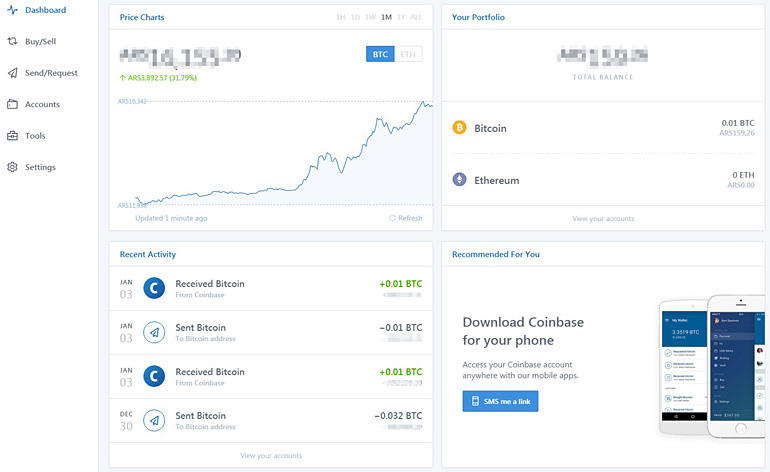The height and width of the screenshot is (472, 770).
Task: Select the 1H chart range
Action: [341, 17]
